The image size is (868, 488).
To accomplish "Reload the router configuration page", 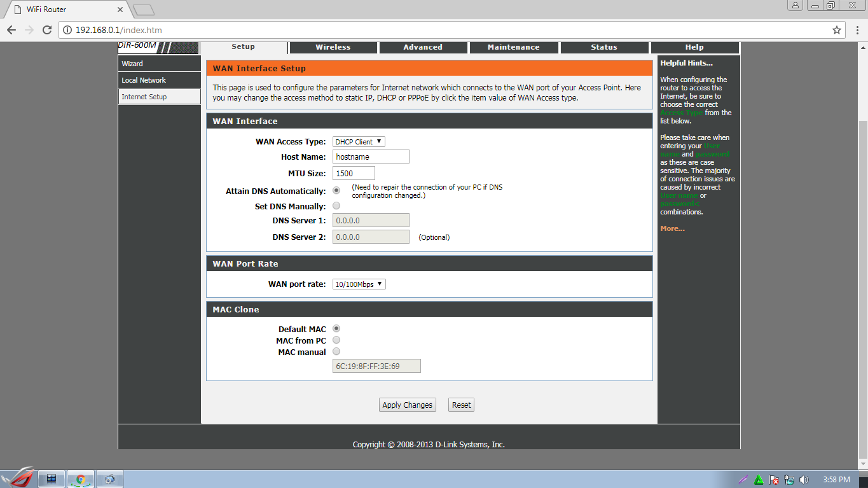I will 46,29.
